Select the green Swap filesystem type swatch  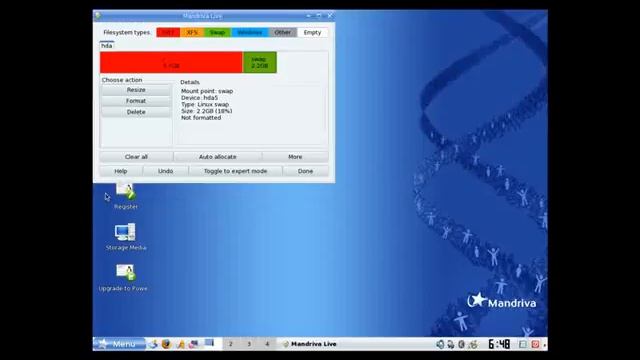(x=217, y=32)
